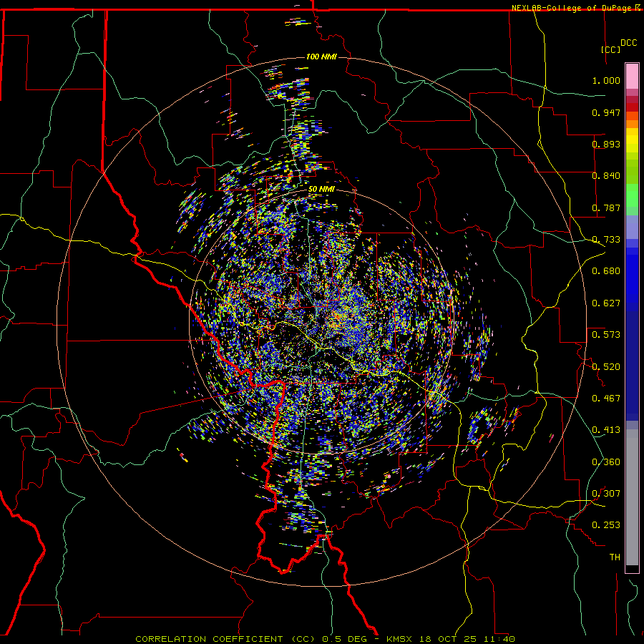
Task: Click the 0.787 legend value
Action: click(606, 208)
